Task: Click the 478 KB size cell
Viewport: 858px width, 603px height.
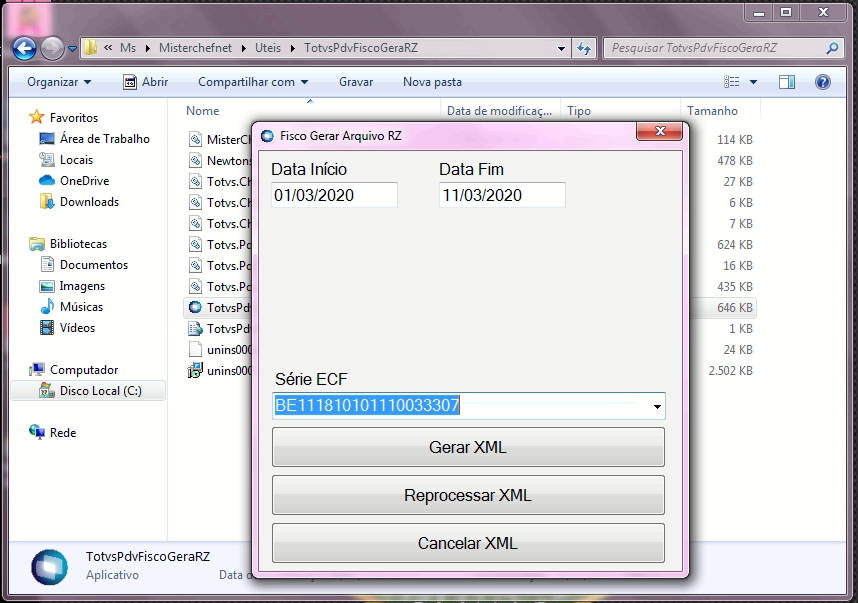Action: pos(735,161)
